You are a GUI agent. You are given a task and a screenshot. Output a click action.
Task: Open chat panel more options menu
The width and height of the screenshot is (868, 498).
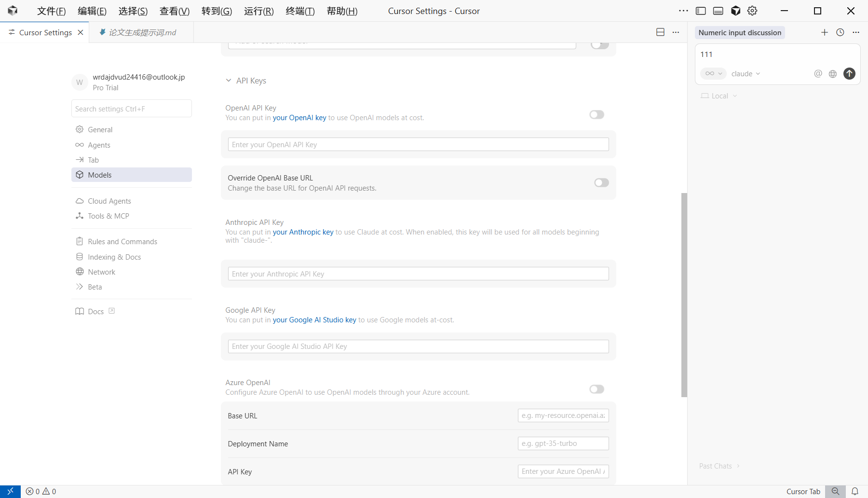pos(856,32)
